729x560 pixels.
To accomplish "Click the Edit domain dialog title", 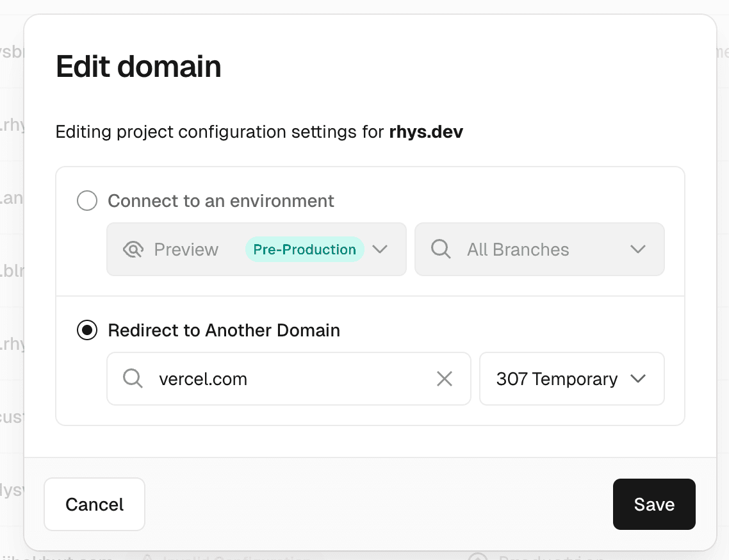I will tap(138, 67).
